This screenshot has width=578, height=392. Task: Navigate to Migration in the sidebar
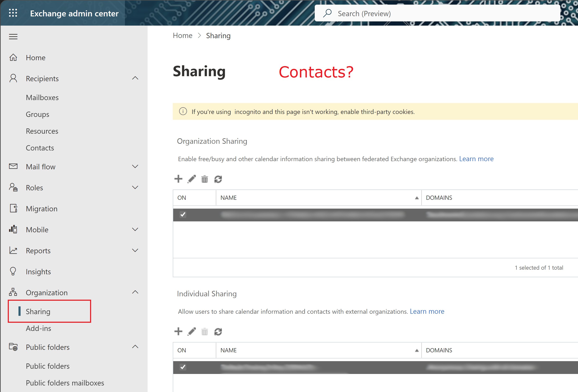(x=42, y=209)
